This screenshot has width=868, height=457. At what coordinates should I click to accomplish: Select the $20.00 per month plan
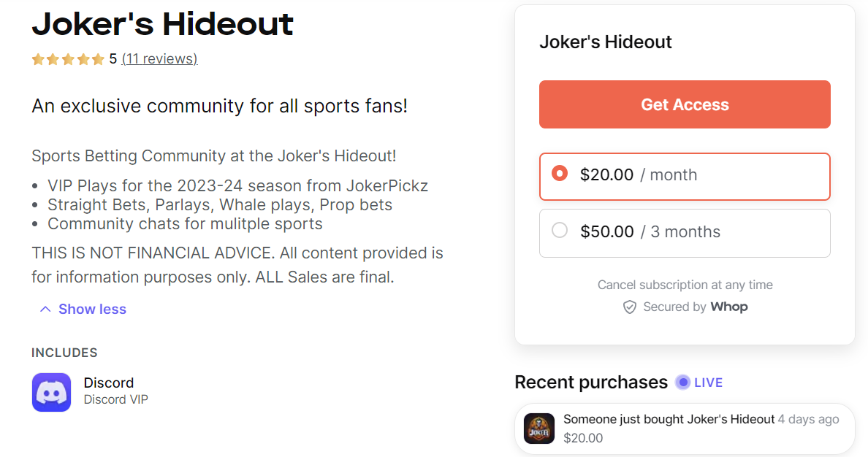pos(685,176)
